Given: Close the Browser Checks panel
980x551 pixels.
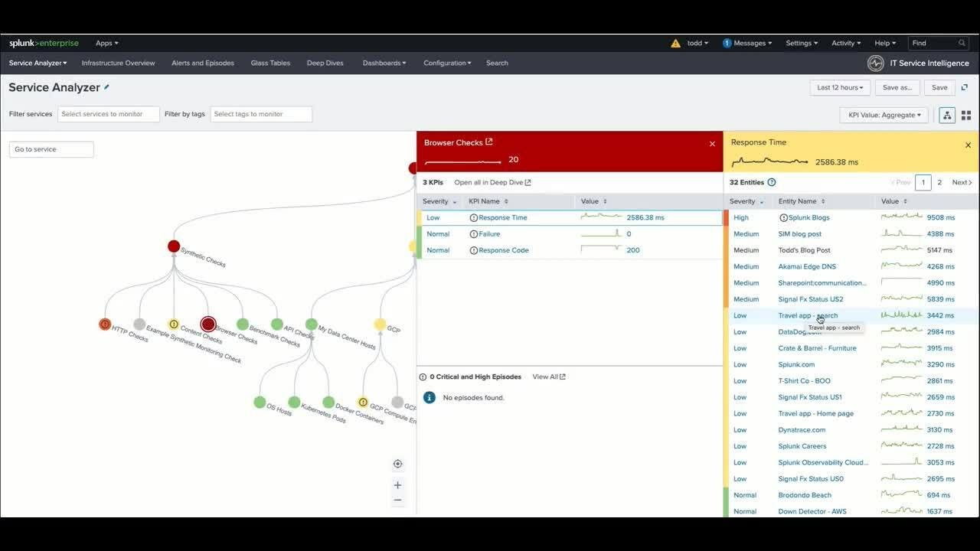Looking at the screenshot, I should click(712, 144).
